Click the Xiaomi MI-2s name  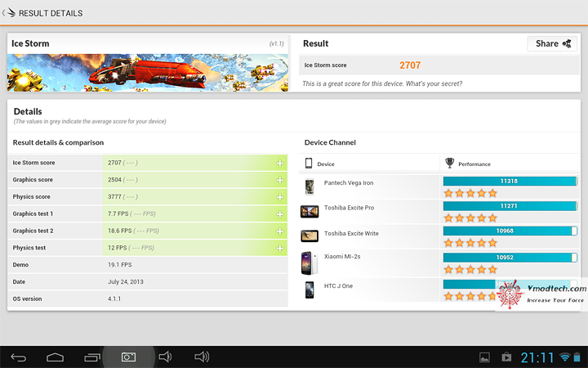(x=342, y=257)
